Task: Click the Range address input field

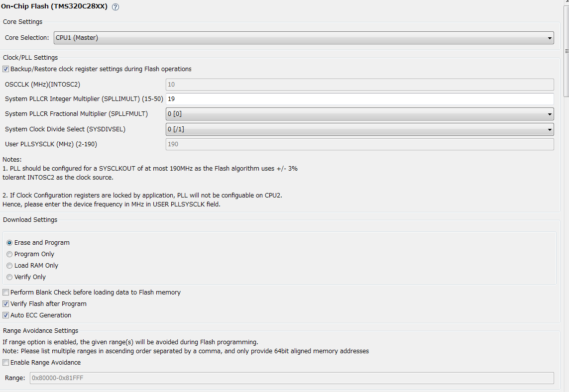Action: pos(291,378)
